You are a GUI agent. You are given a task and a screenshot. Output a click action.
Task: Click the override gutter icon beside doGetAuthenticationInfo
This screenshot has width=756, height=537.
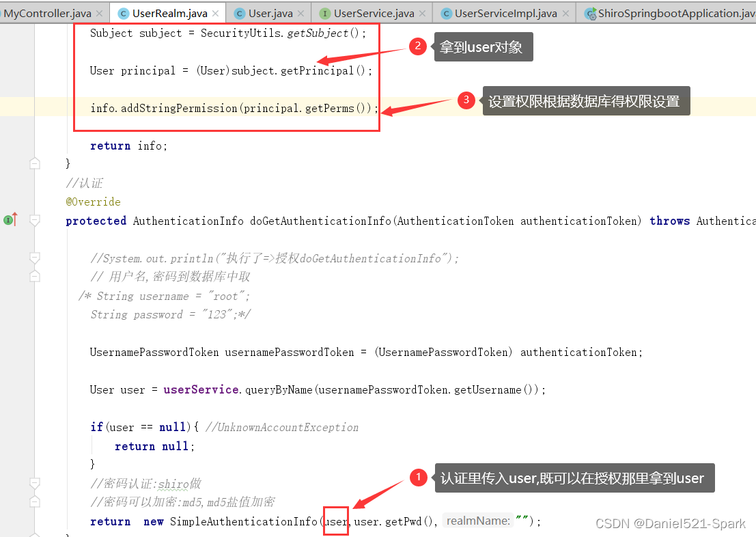10,219
